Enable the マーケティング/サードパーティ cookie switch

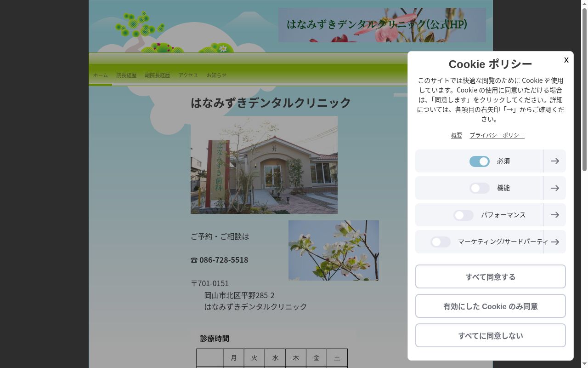(440, 242)
